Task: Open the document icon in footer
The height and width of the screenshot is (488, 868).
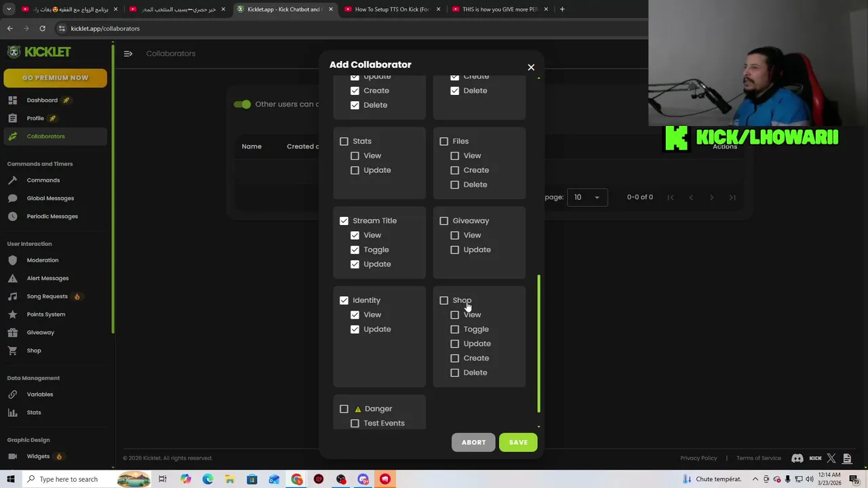Action: [847, 458]
